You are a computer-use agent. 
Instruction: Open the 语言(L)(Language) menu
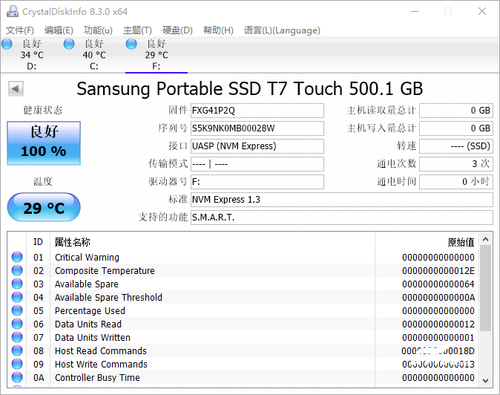tap(282, 30)
